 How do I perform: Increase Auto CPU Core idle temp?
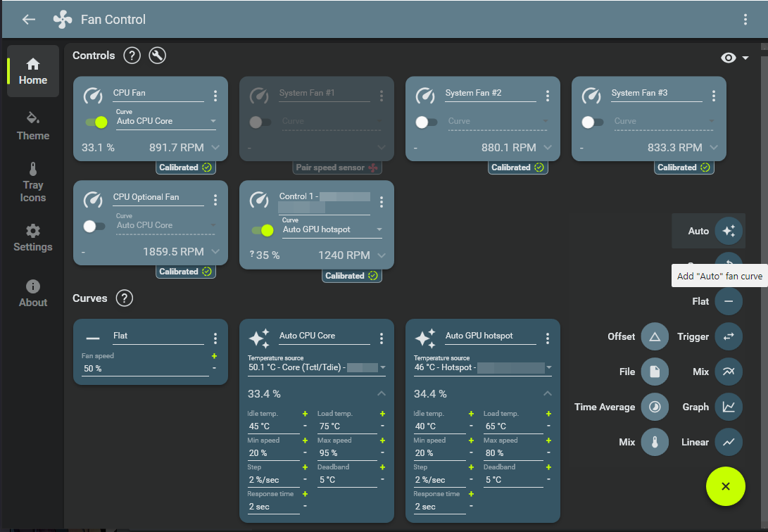305,414
